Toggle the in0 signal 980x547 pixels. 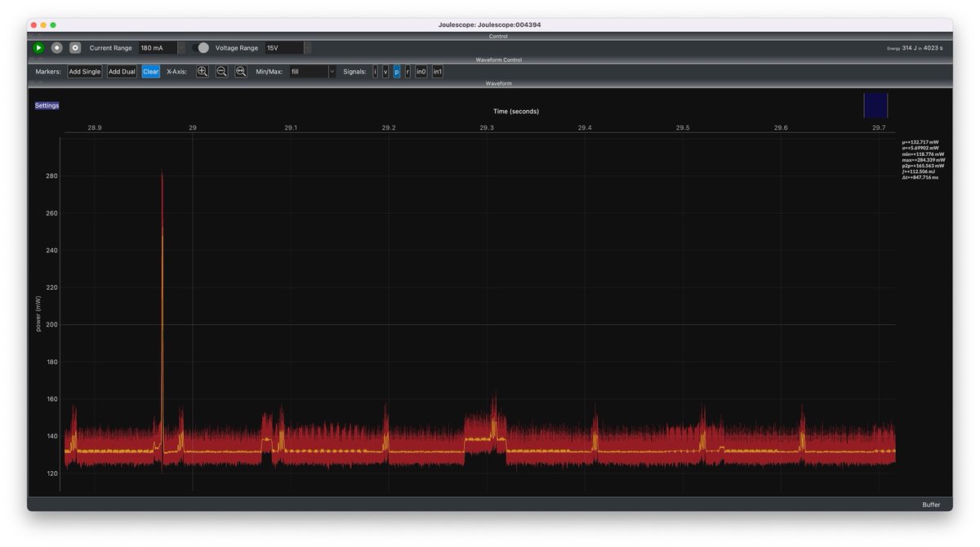[x=421, y=72]
